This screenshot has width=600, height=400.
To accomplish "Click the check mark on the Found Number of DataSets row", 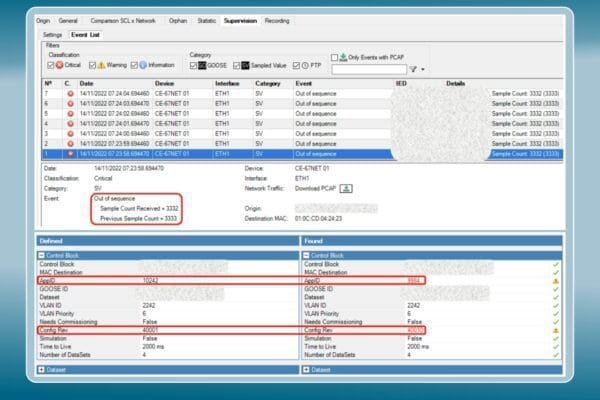I will click(556, 355).
